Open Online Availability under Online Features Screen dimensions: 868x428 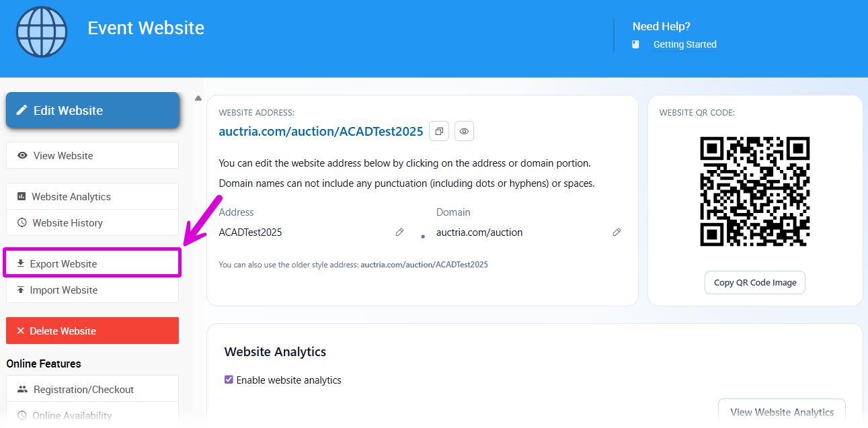pyautogui.click(x=92, y=416)
